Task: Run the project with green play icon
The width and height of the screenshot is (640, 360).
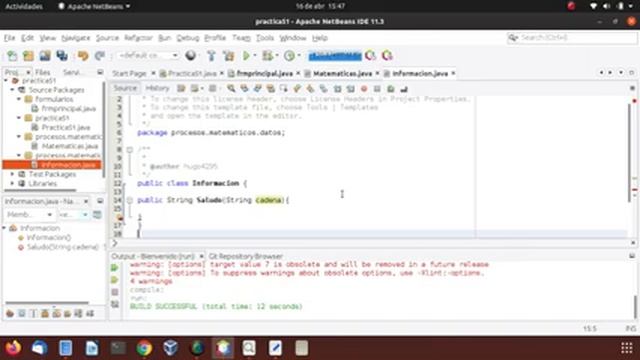Action: pos(246,56)
